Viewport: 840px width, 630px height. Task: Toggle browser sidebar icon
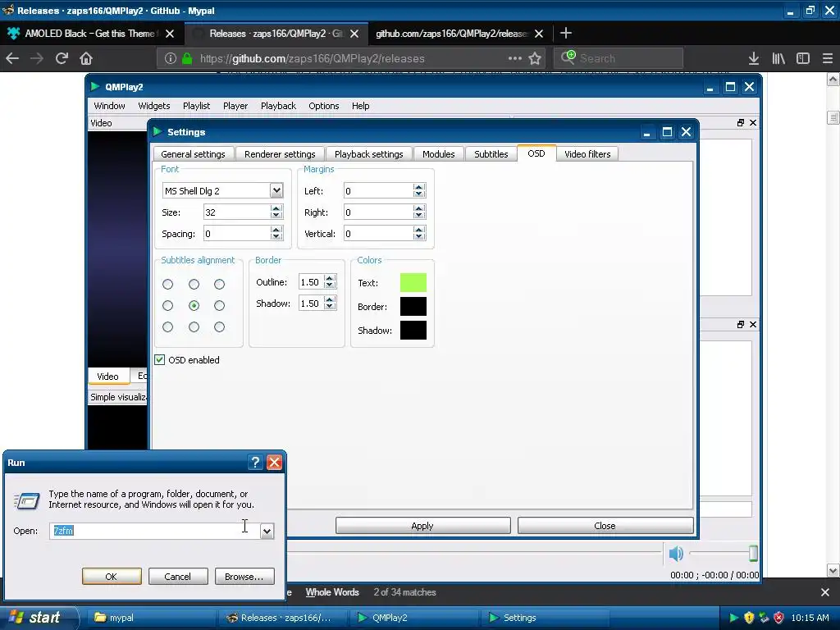point(803,58)
